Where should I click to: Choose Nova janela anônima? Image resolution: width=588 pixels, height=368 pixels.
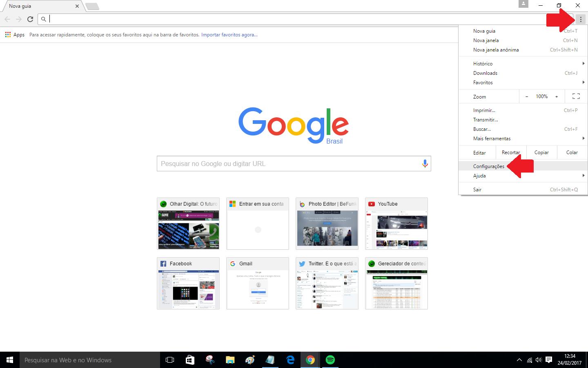(x=496, y=50)
